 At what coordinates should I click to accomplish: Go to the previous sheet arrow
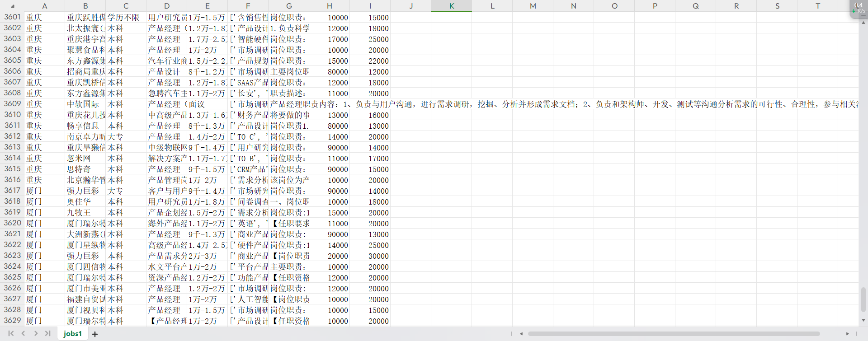click(23, 333)
